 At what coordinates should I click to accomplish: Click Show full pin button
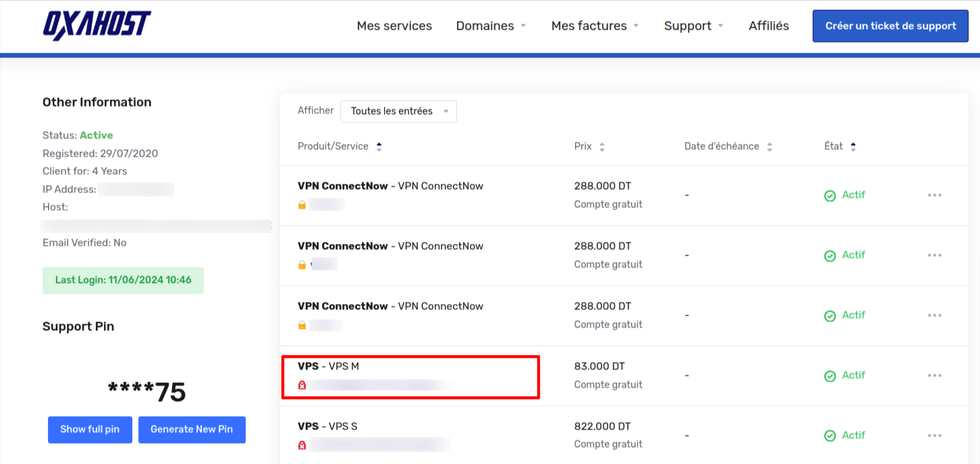coord(90,430)
